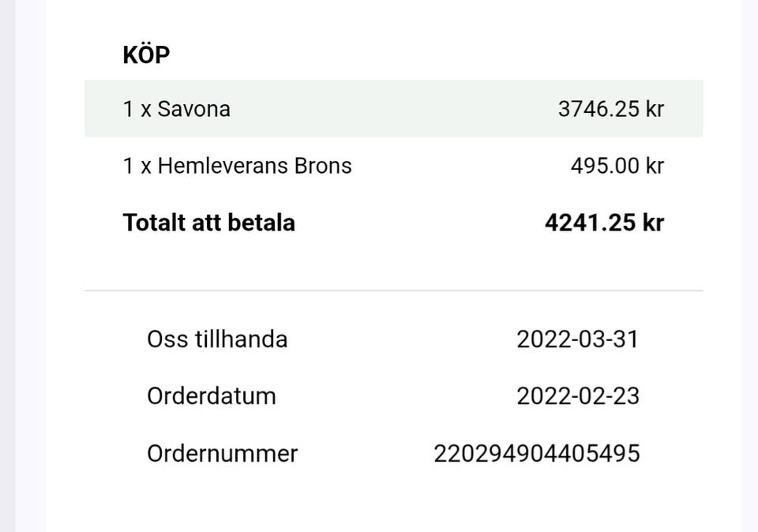Viewport: 758px width, 532px height.
Task: Click the KÖP section heading
Action: click(x=146, y=55)
